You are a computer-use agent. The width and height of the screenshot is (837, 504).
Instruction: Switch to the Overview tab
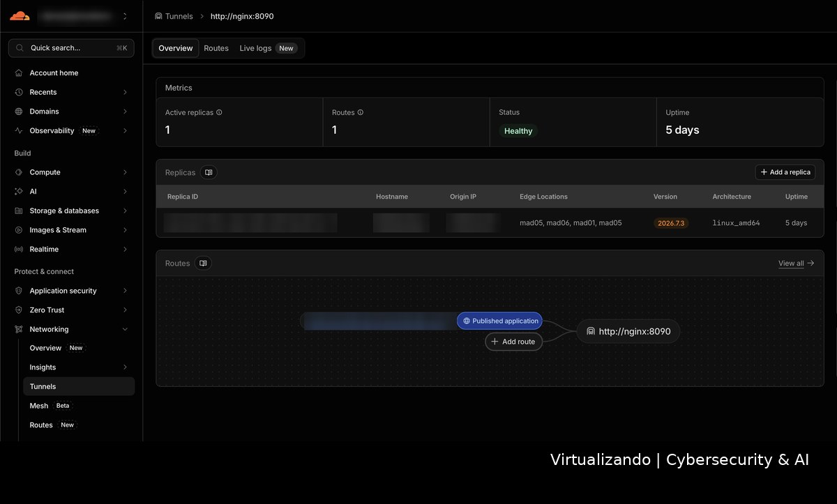176,48
